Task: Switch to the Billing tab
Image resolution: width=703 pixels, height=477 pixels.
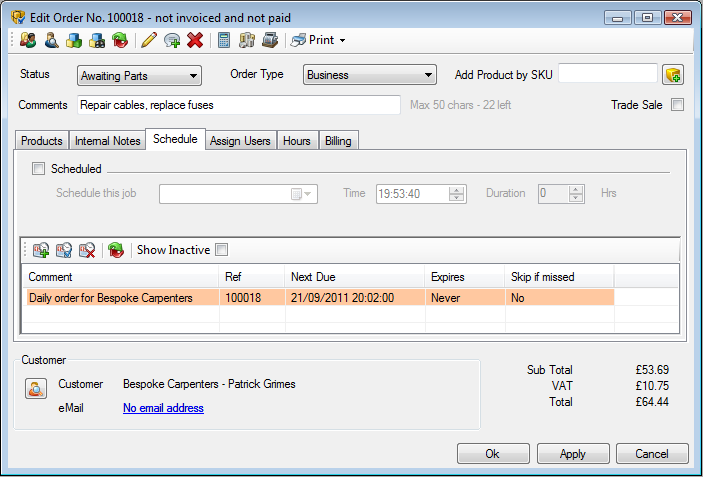Action: pos(338,141)
